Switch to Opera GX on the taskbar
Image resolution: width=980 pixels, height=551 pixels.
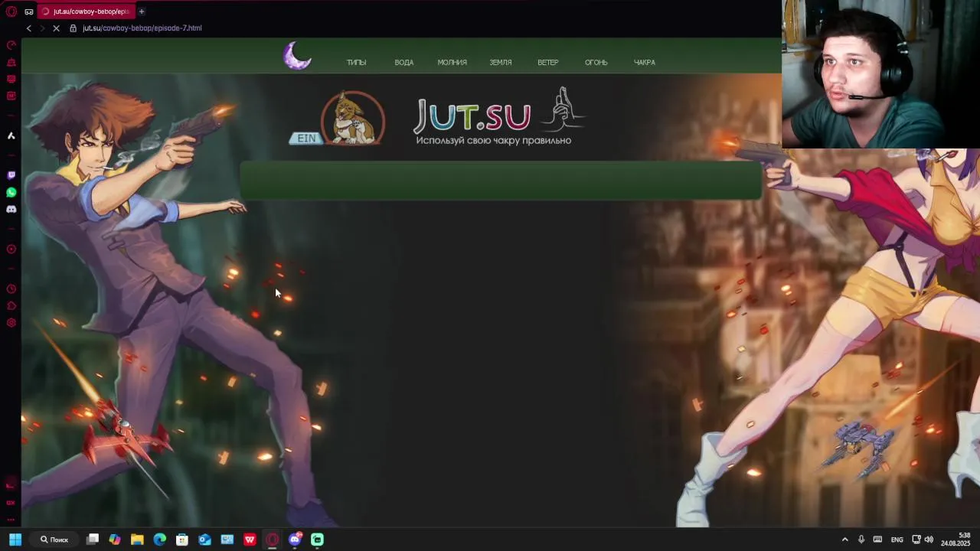272,540
